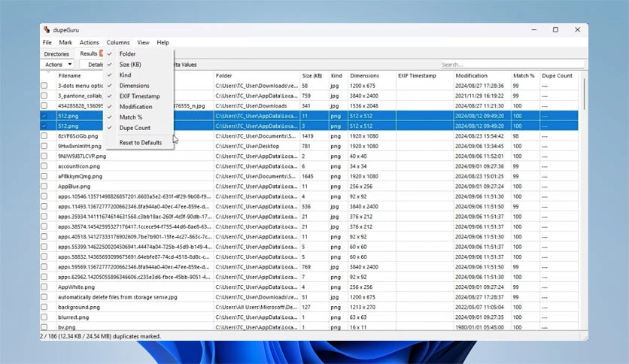
Task: Select automatically delete files from storage sense.jpg
Action: 117,297
